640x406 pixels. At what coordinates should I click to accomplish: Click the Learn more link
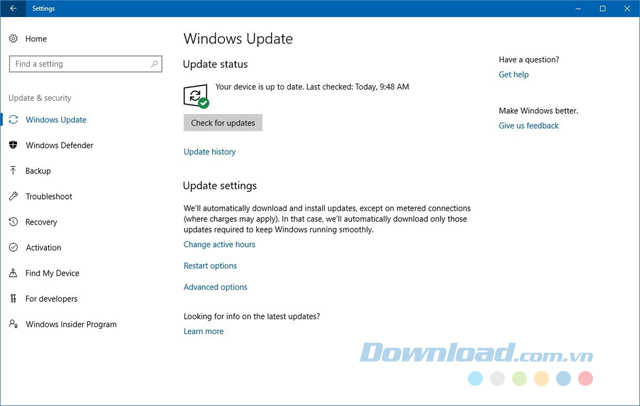(203, 331)
